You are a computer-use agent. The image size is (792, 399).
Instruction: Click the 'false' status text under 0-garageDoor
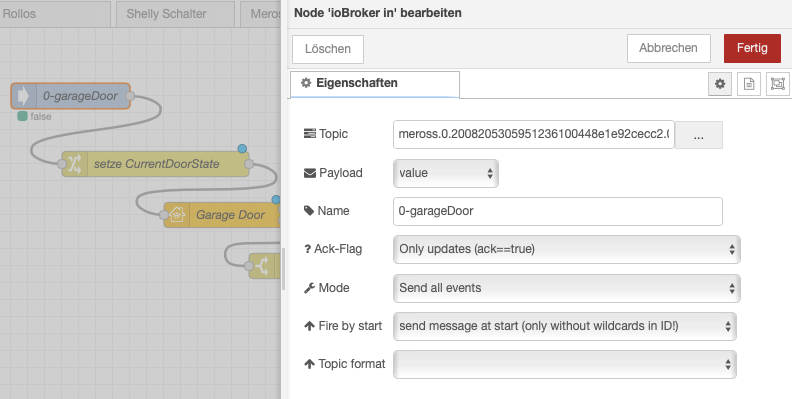pyautogui.click(x=40, y=117)
